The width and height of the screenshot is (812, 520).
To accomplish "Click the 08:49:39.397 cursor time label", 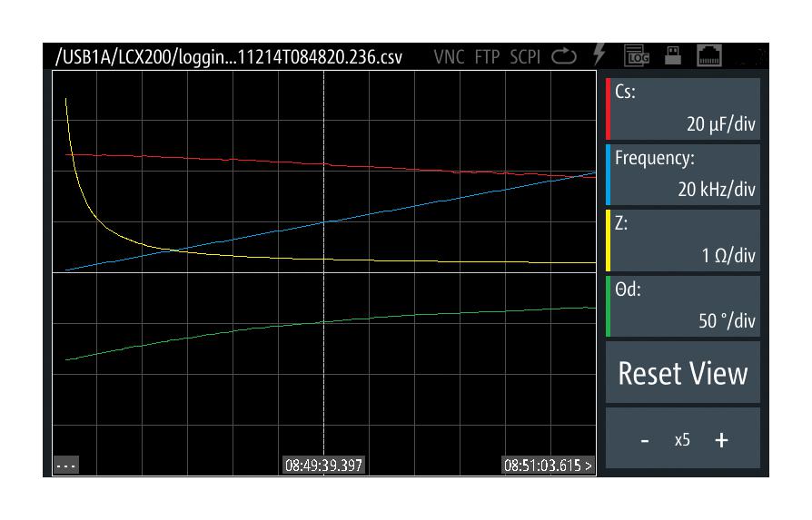I will [x=324, y=466].
